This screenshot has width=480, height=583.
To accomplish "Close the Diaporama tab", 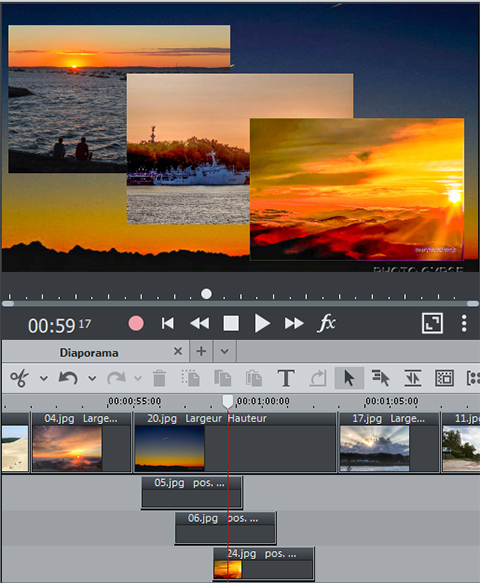I will [178, 351].
